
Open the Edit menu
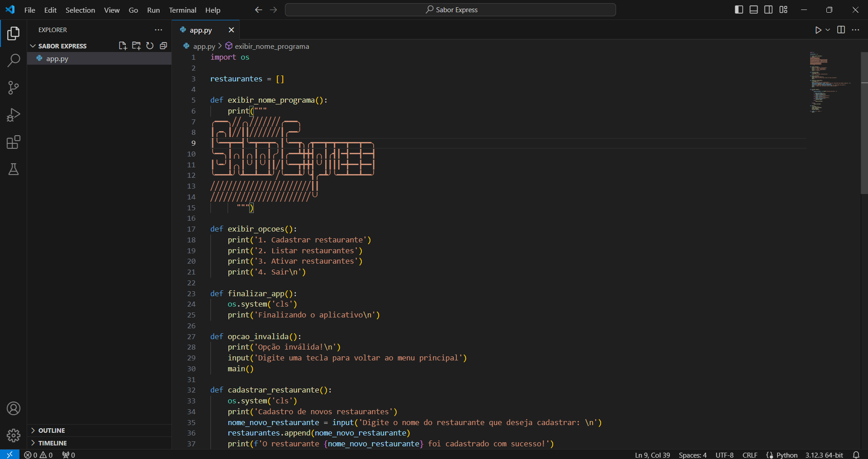click(x=50, y=10)
